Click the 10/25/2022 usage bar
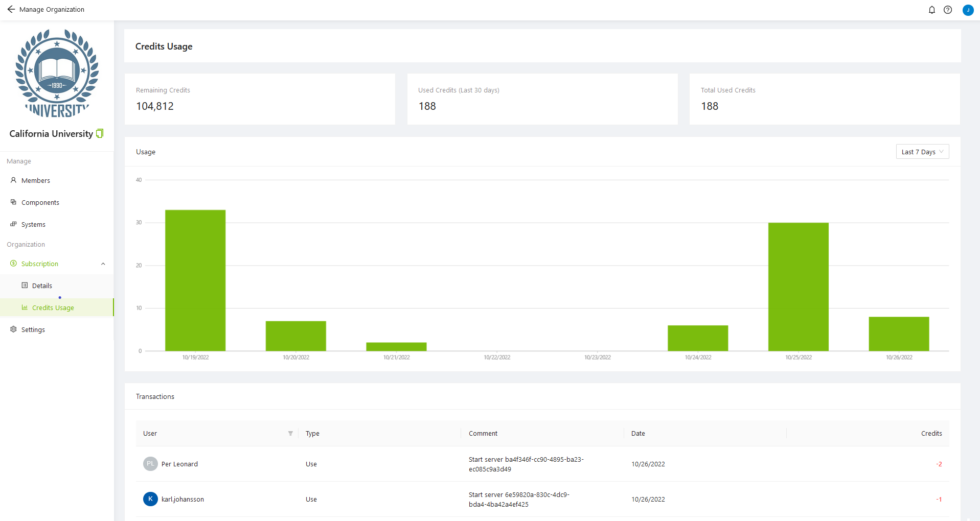 pyautogui.click(x=798, y=286)
